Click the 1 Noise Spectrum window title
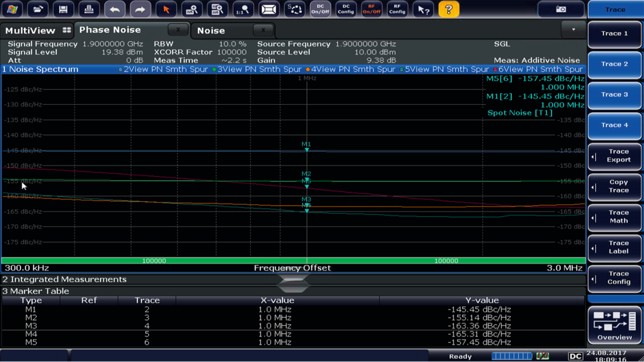 [40, 69]
